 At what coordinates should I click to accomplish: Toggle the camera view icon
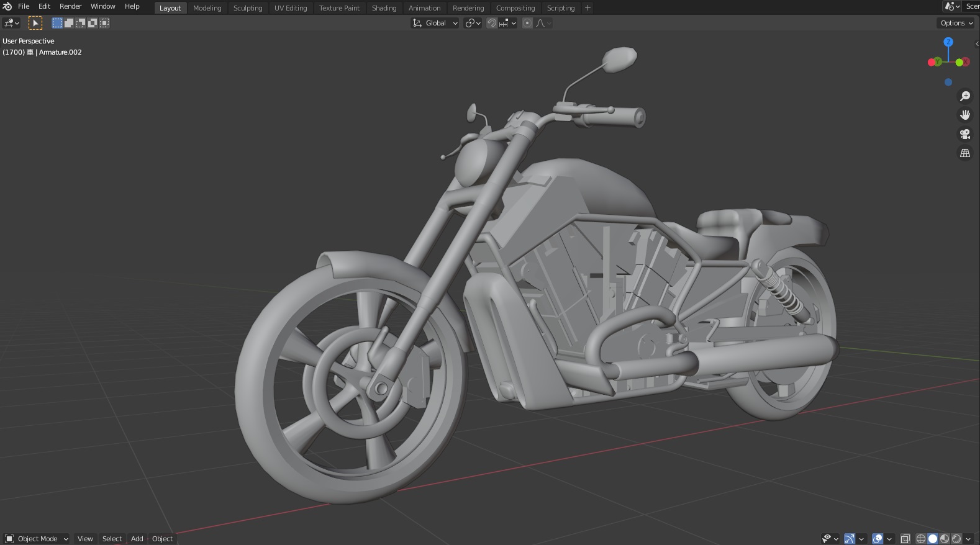click(x=965, y=134)
